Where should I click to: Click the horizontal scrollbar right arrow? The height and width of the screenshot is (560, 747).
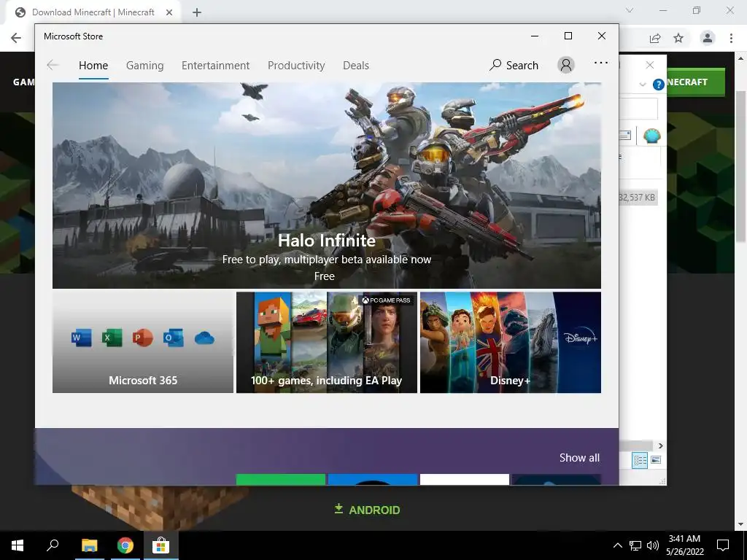[660, 446]
